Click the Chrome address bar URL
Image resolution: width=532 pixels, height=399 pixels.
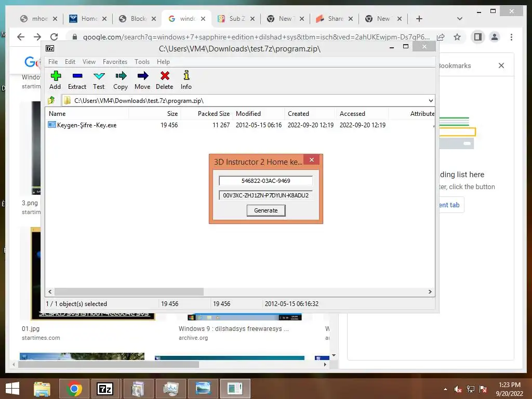coord(256,37)
